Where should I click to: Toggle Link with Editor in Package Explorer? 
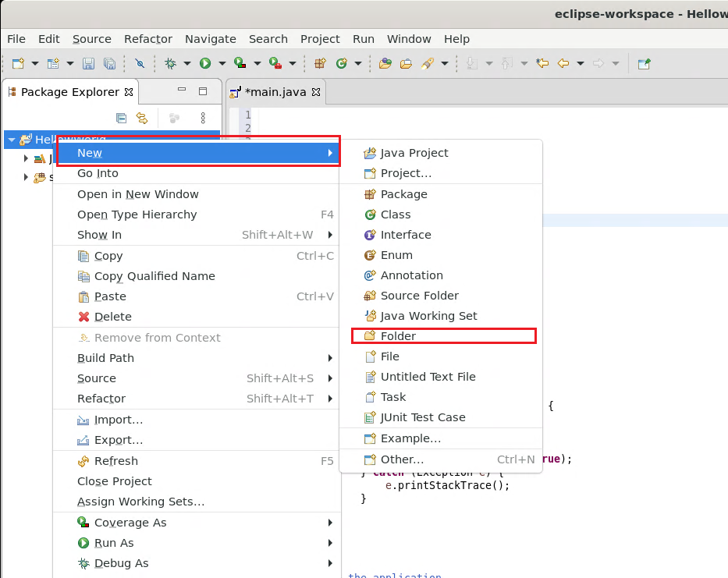point(142,119)
